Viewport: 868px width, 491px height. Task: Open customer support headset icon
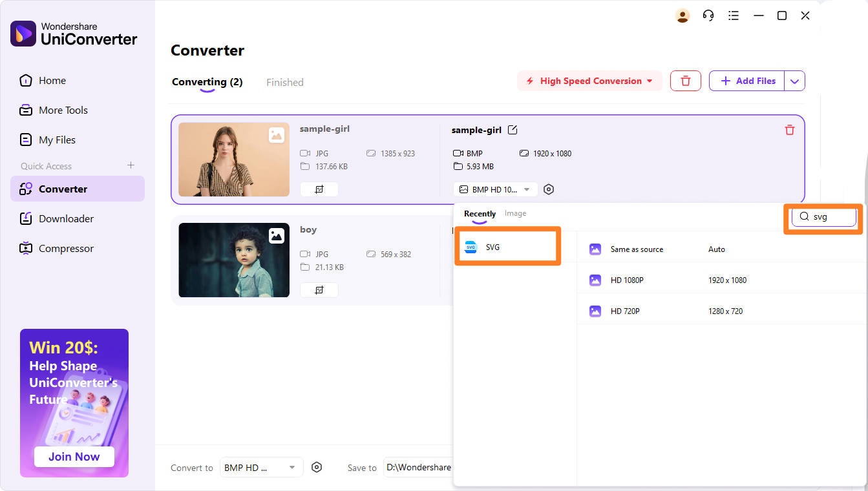click(x=708, y=16)
